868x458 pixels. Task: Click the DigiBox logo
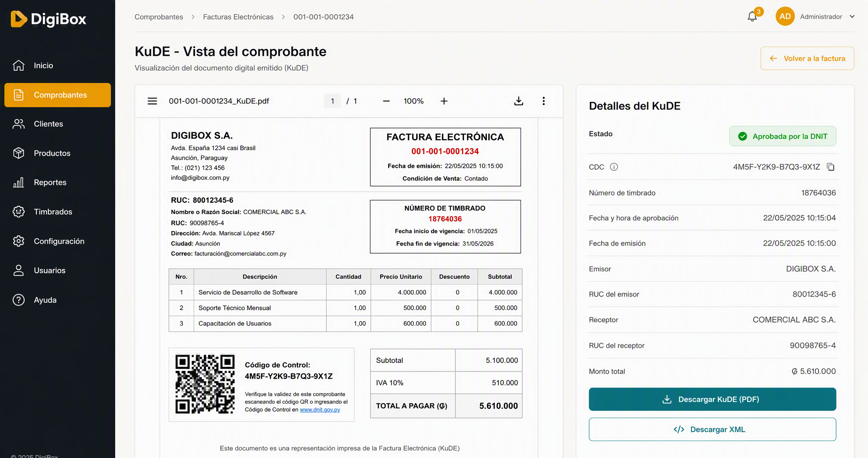click(48, 19)
